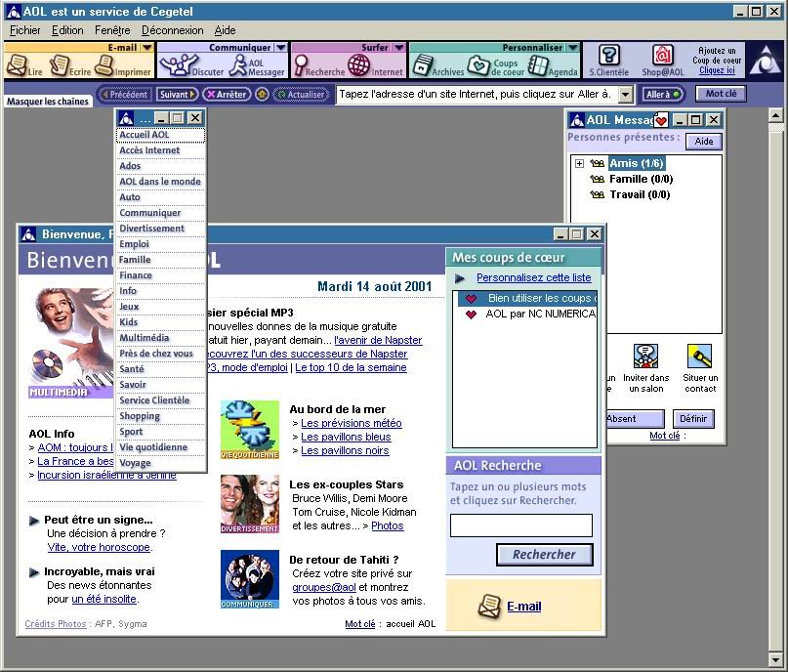The width and height of the screenshot is (788, 672).
Task: Click the Arrêter stop button
Action: click(227, 95)
